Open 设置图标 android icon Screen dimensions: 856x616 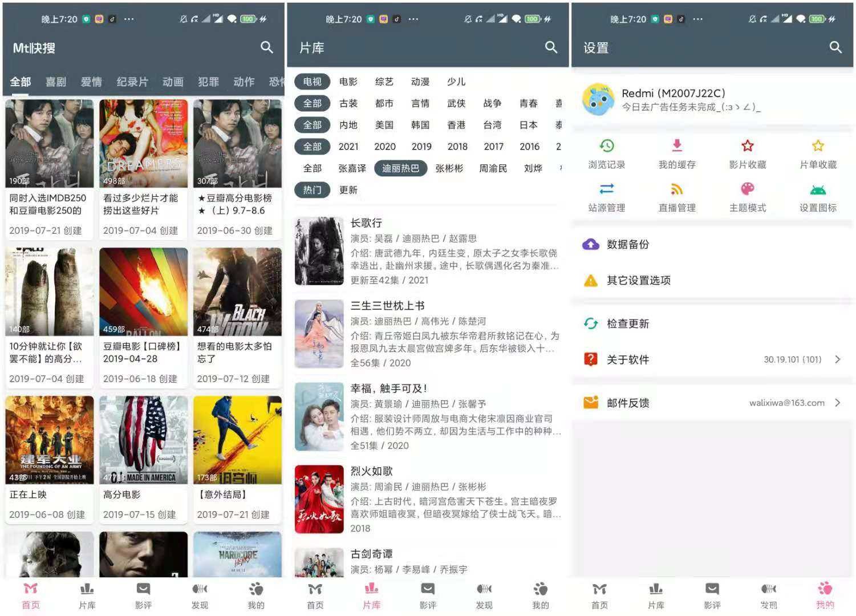point(818,189)
